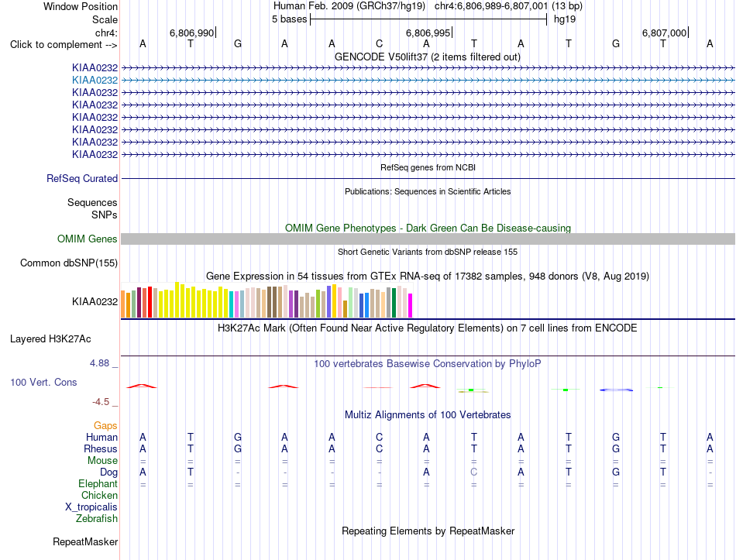Click the Rhesus species label
The width and height of the screenshot is (736, 560).
(x=101, y=448)
